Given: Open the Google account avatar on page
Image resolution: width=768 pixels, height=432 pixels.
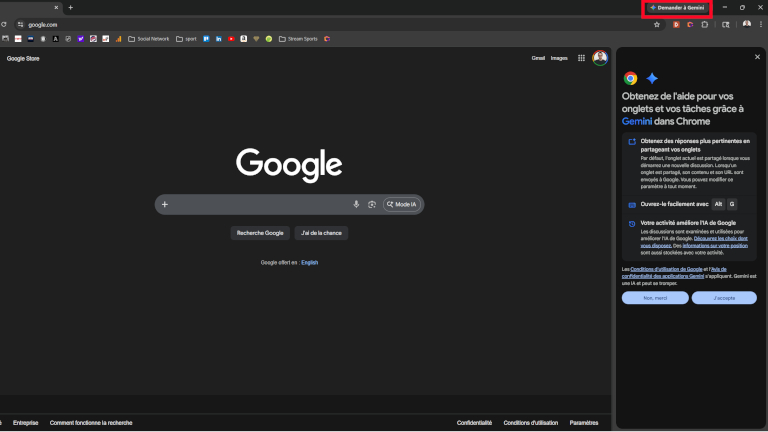Looking at the screenshot, I should [x=600, y=58].
